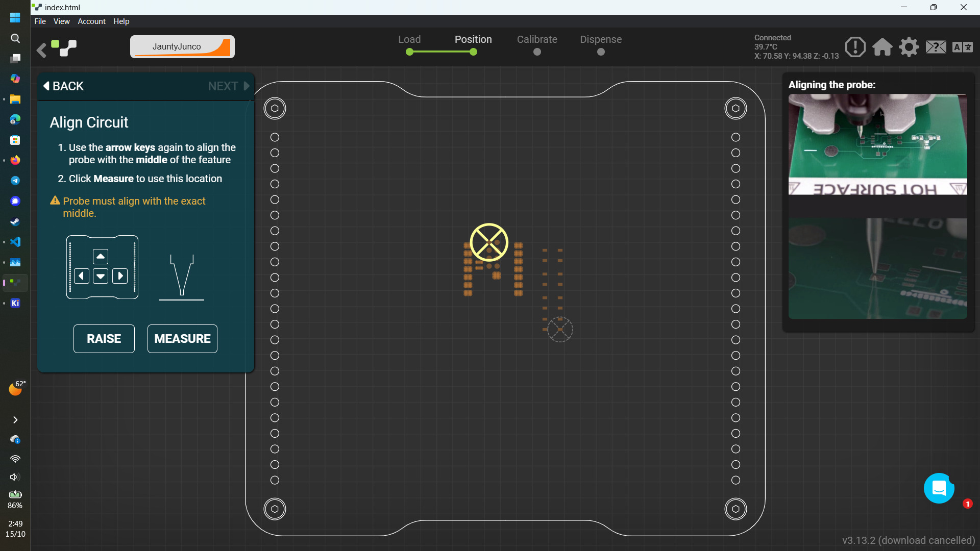Click the up arrow key icon

101,257
